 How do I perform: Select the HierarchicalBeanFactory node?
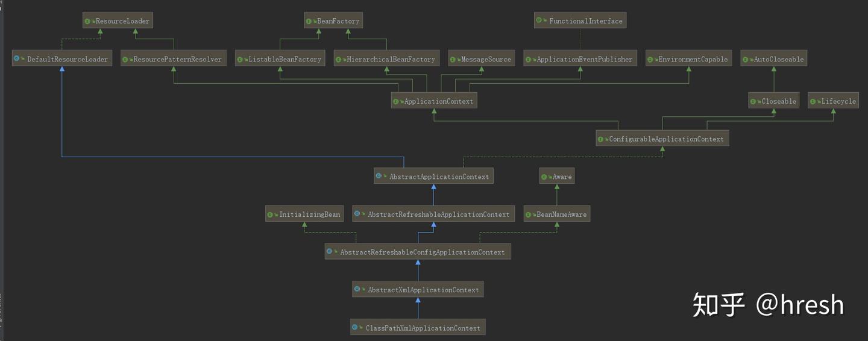tap(386, 59)
